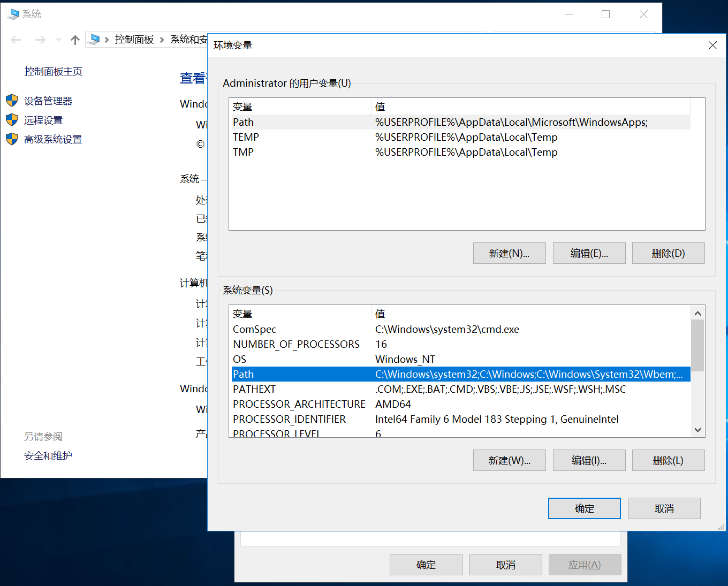This screenshot has height=586, width=728.
Task: Click the 系统 window title icon
Action: tap(13, 14)
